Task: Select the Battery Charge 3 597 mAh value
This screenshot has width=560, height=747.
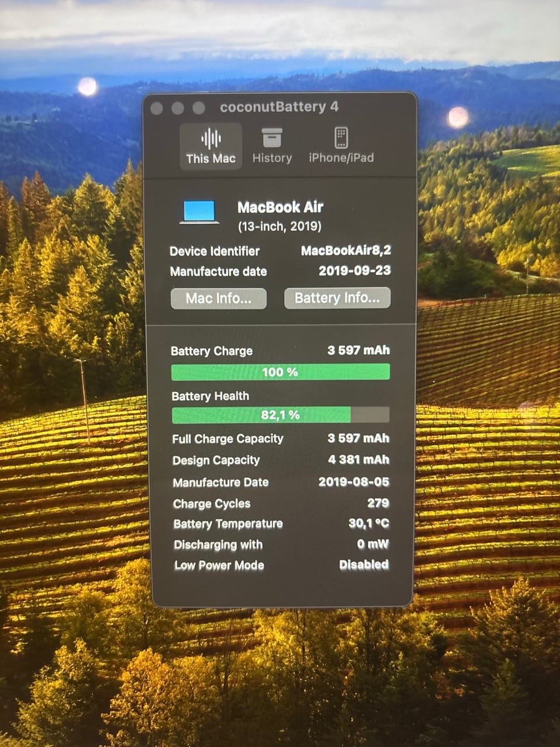Action: 358,350
